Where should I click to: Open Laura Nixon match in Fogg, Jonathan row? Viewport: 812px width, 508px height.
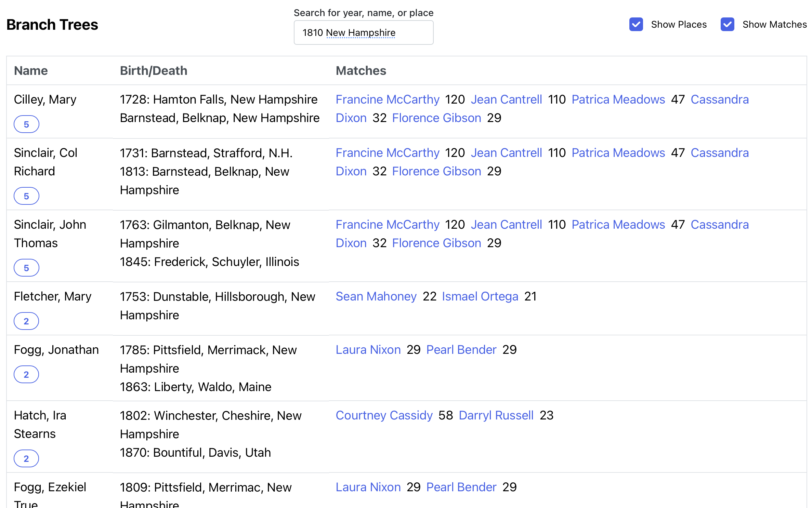click(368, 350)
